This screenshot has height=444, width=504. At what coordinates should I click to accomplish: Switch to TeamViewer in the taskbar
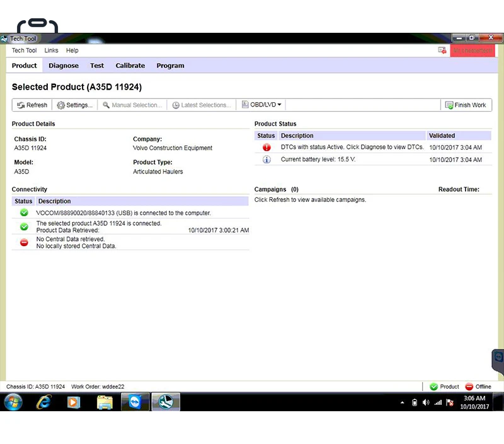(135, 402)
